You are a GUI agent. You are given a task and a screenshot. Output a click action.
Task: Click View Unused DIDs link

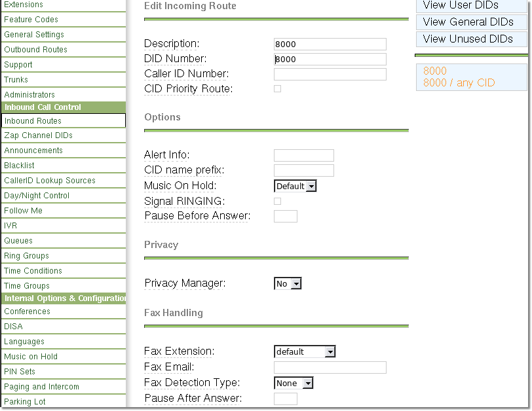[468, 39]
